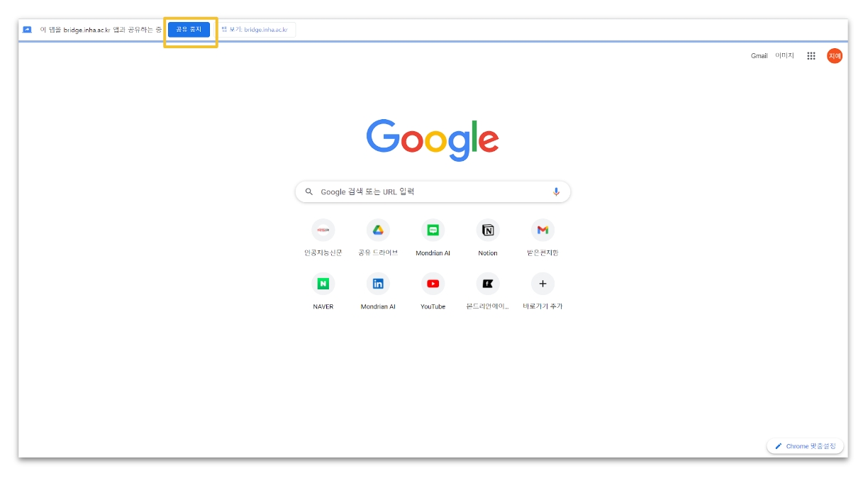
Task: Open the NAVER shortcut
Action: point(323,284)
